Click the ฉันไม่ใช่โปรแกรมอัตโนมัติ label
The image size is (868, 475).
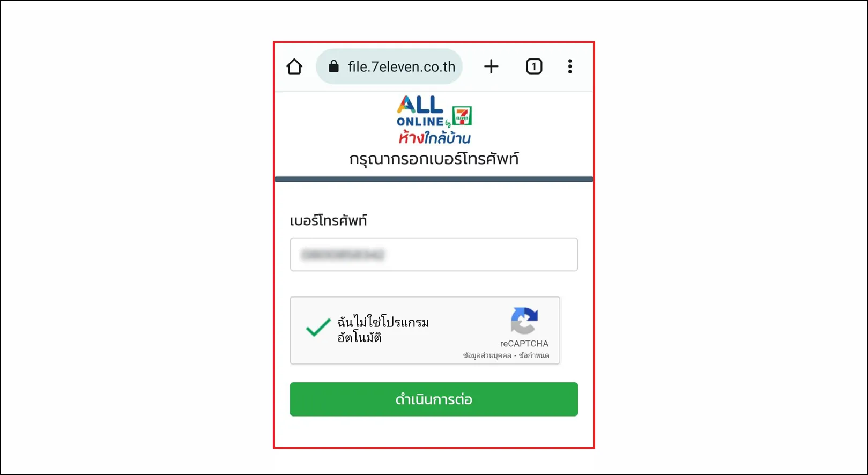[x=383, y=330]
